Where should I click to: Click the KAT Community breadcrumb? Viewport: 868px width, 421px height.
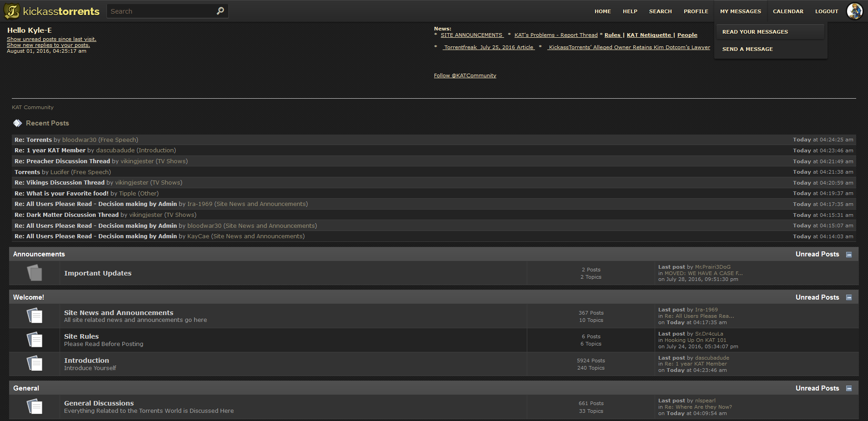click(33, 107)
